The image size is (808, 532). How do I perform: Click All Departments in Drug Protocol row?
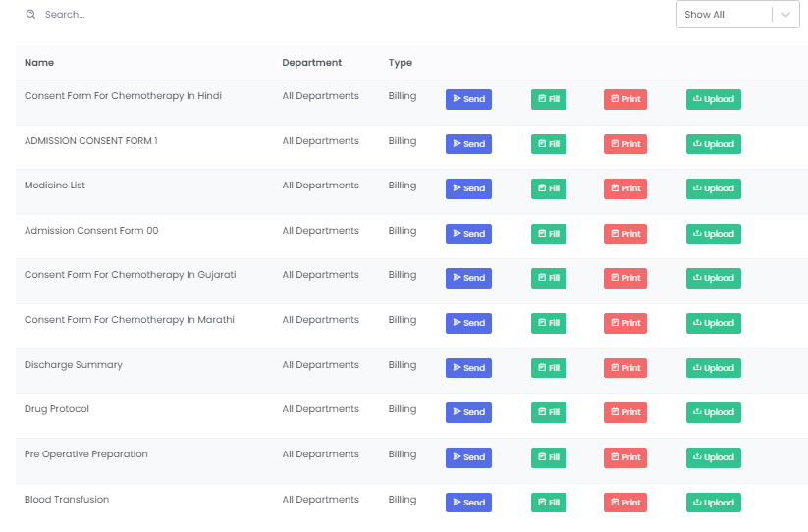pyautogui.click(x=320, y=409)
